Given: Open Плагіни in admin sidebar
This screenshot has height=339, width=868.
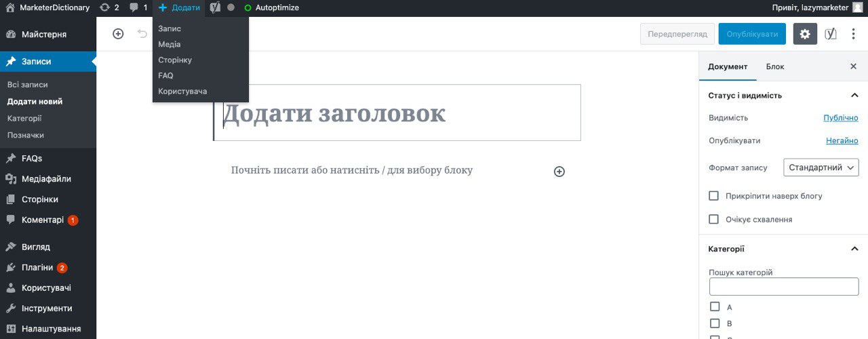Looking at the screenshot, I should pos(48,267).
